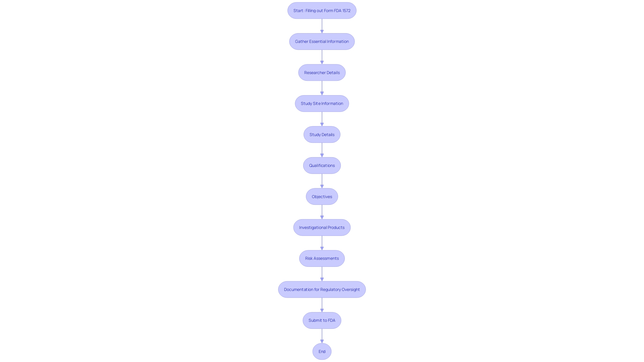The height and width of the screenshot is (362, 644).
Task: Click the Investigational Products node icon
Action: pos(322,227)
